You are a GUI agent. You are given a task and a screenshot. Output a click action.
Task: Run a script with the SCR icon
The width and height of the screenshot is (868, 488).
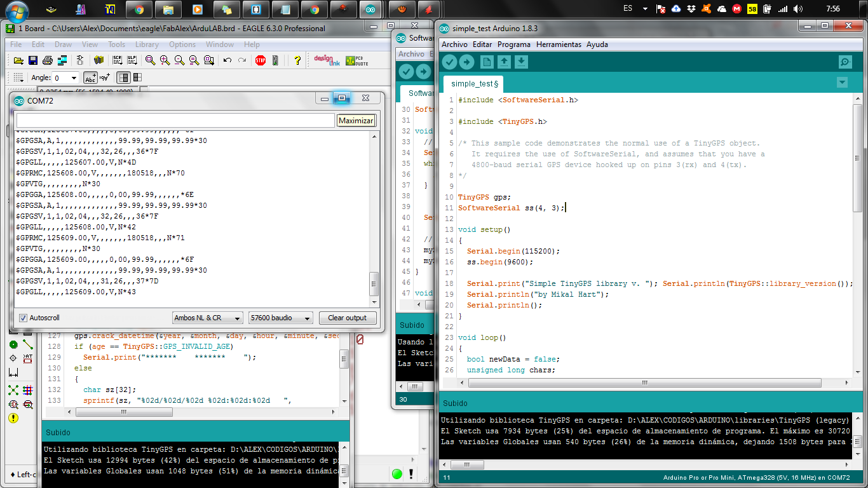click(117, 60)
